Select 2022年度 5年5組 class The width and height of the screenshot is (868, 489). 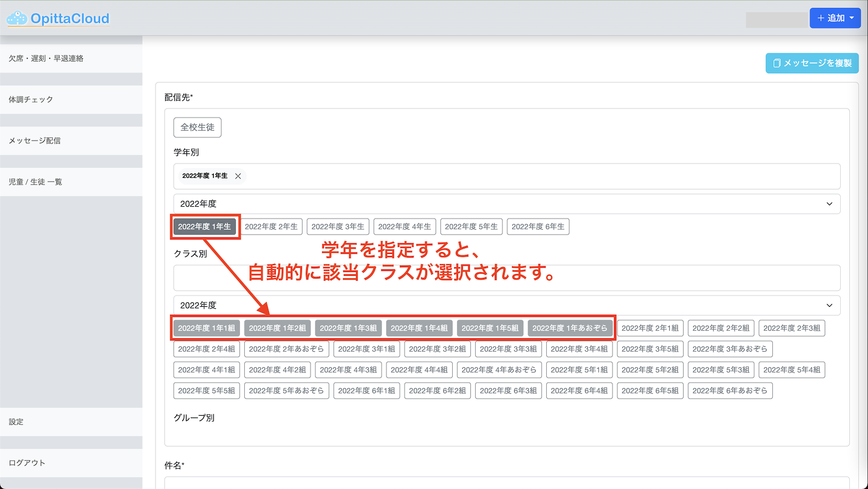point(206,391)
